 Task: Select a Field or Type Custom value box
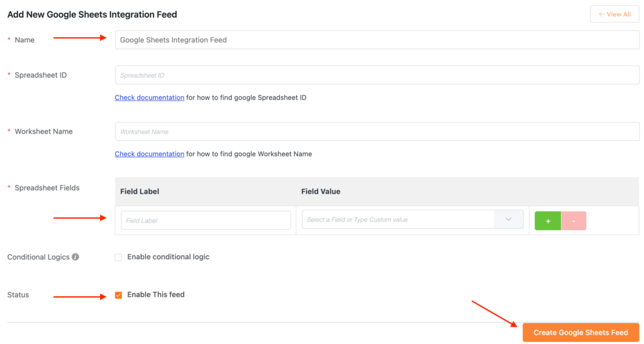[x=398, y=219]
